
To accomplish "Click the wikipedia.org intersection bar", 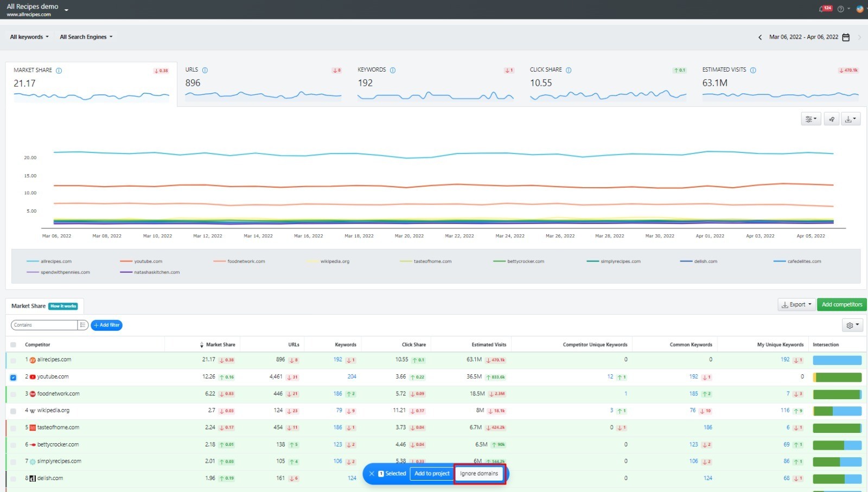I will tap(837, 411).
